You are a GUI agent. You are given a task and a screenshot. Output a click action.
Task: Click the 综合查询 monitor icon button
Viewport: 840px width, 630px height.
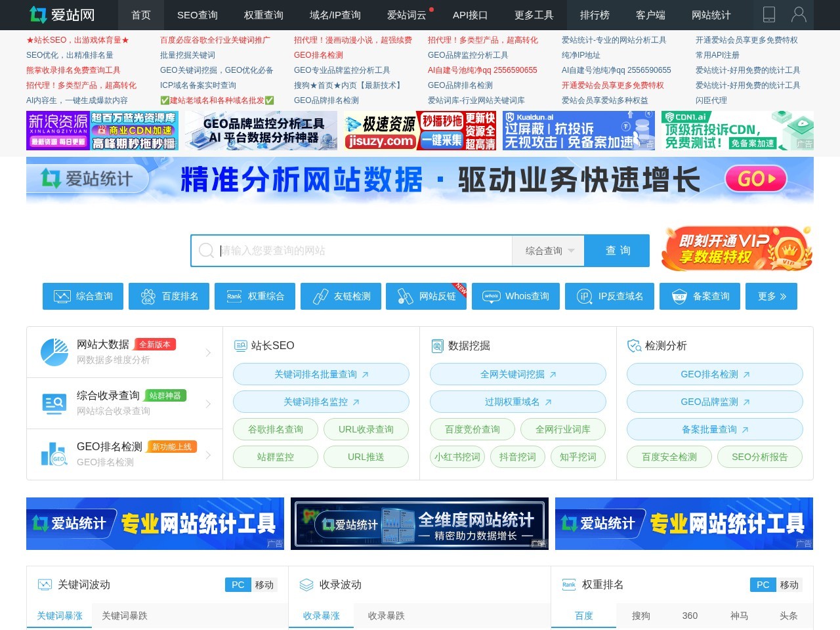tap(62, 296)
